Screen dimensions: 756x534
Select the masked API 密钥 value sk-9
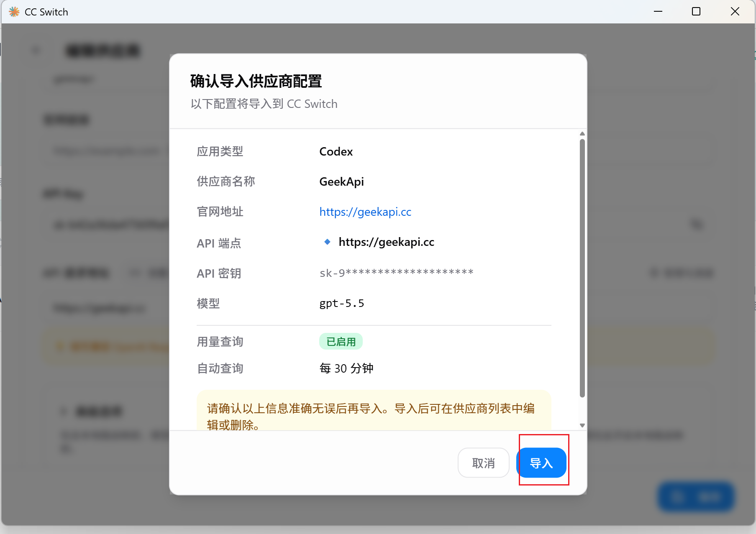[x=396, y=273]
